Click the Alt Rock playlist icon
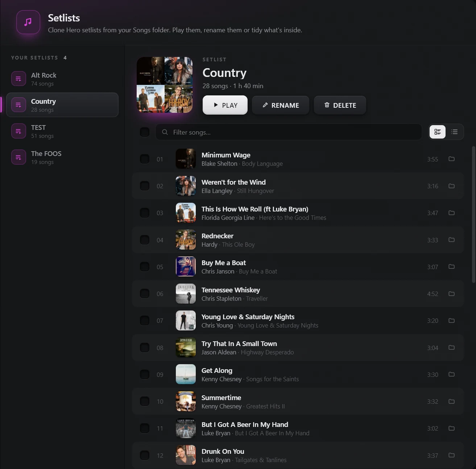The width and height of the screenshot is (476, 469). point(18,79)
